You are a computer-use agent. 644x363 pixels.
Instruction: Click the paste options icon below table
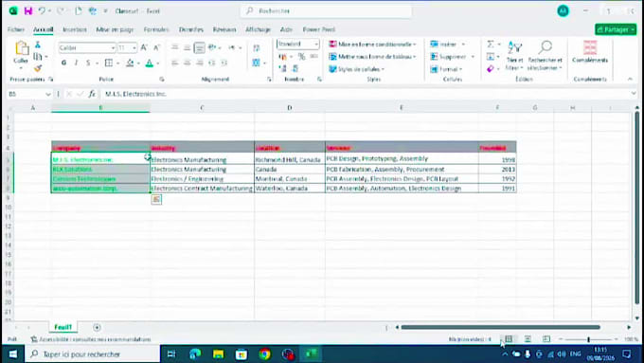click(156, 199)
